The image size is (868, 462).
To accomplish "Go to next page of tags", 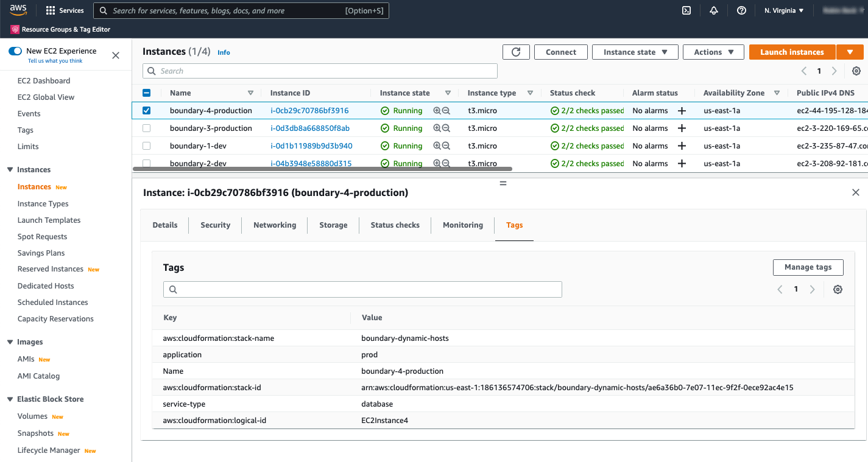I will [812, 290].
